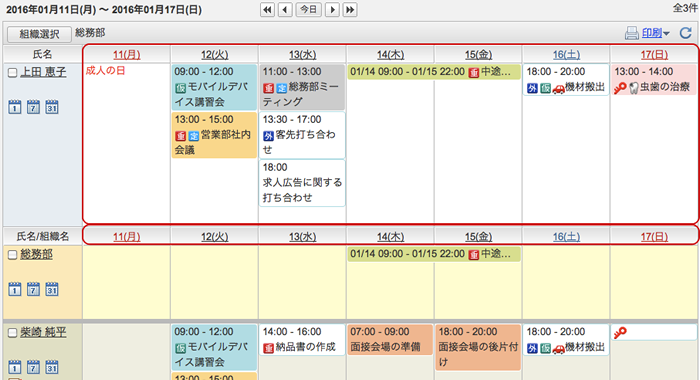Open the profile of 柴崎 純平
The width and height of the screenshot is (700, 380).
coord(43,332)
